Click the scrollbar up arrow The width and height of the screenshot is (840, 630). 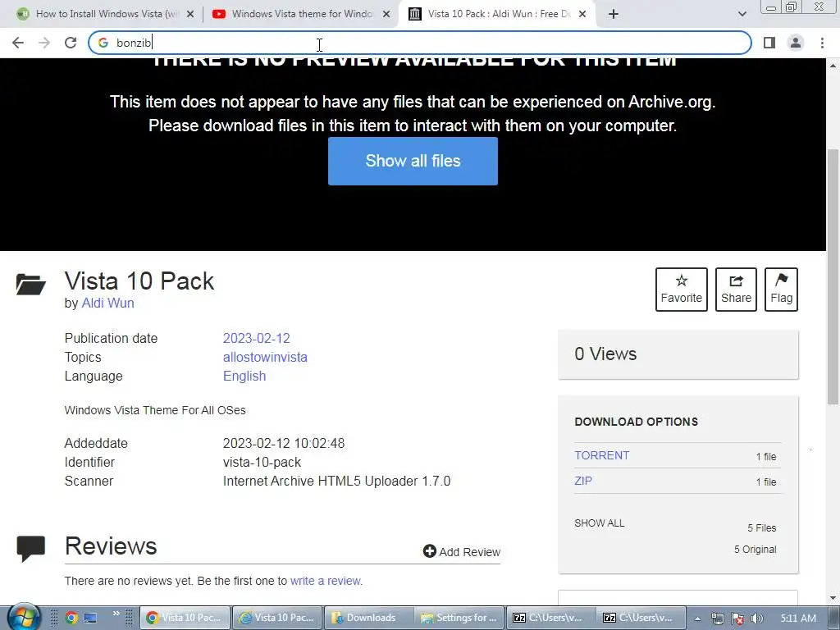tap(833, 66)
